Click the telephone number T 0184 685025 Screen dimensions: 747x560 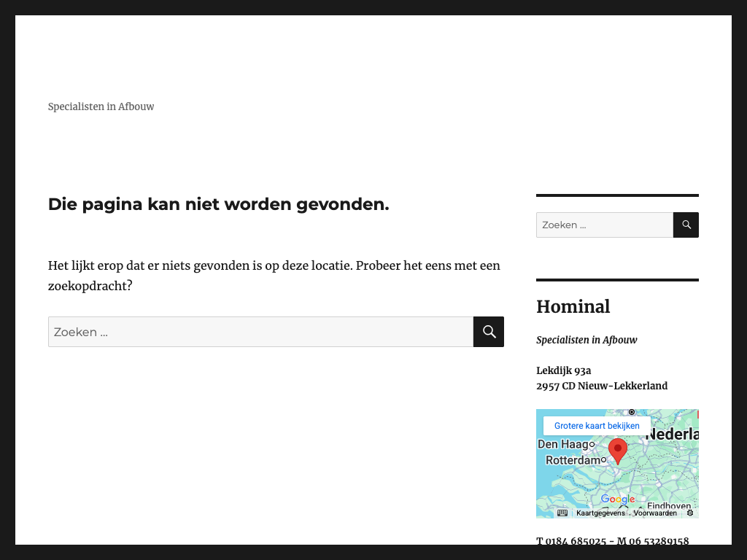(x=571, y=541)
